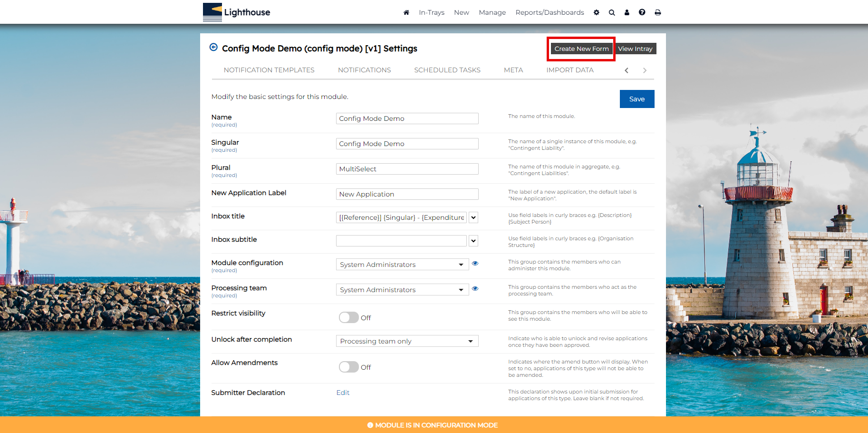Open the Reports/Dashboards menu
This screenshot has width=868, height=433.
click(x=550, y=12)
